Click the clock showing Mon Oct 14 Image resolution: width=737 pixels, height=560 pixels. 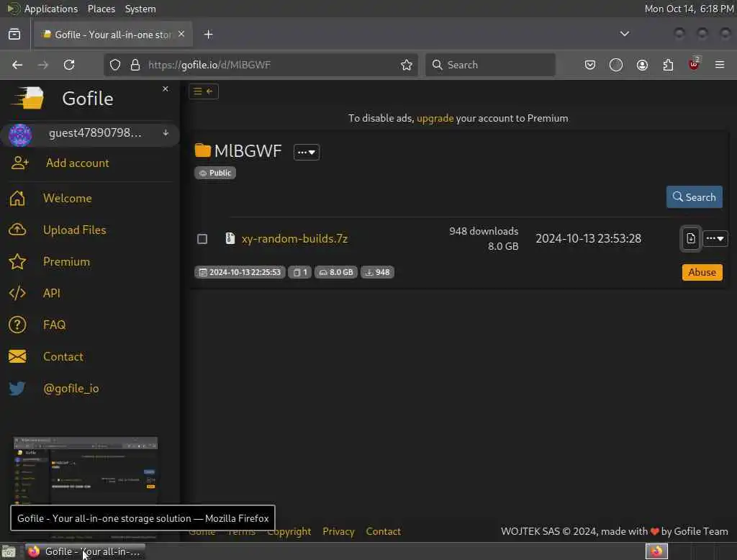point(689,9)
